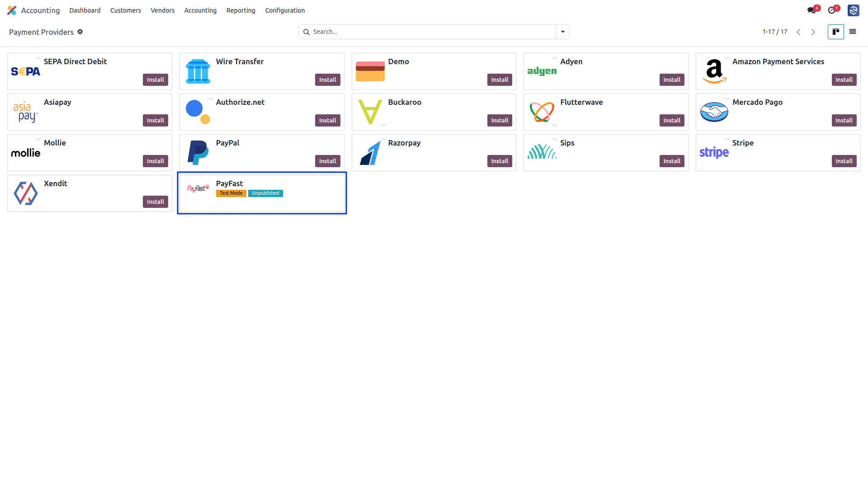
Task: Click the Amazon Payment Services title text
Action: [x=778, y=61]
